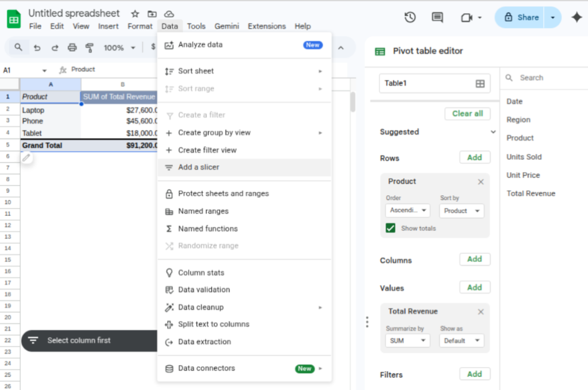
Task: Choose Add a slicer menu item
Action: pos(199,167)
